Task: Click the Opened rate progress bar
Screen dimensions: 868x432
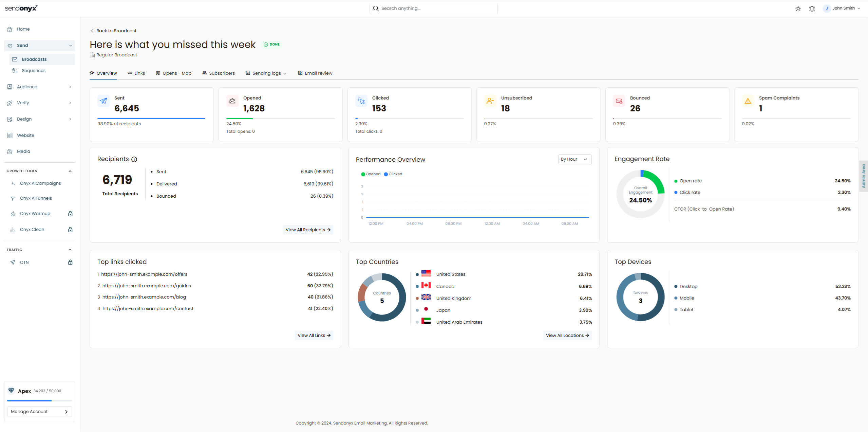Action: [280, 119]
